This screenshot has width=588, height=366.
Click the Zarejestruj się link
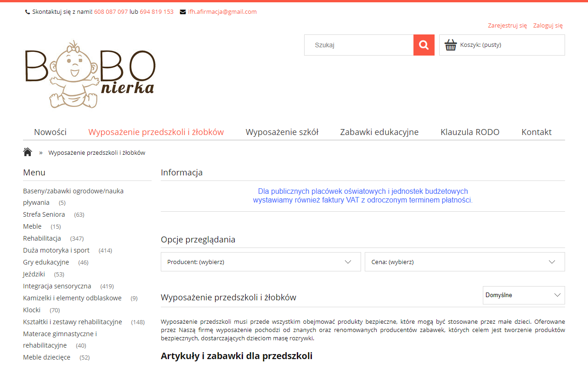tap(507, 25)
